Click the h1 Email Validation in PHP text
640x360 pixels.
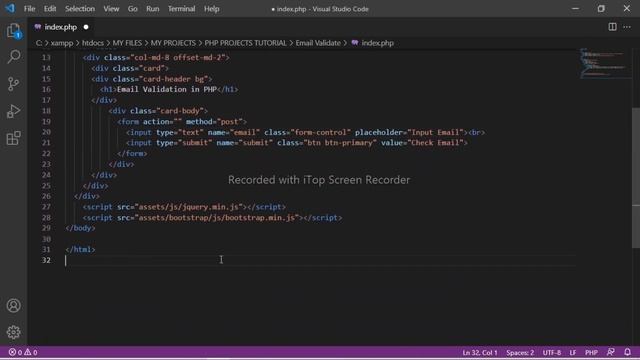tap(167, 89)
